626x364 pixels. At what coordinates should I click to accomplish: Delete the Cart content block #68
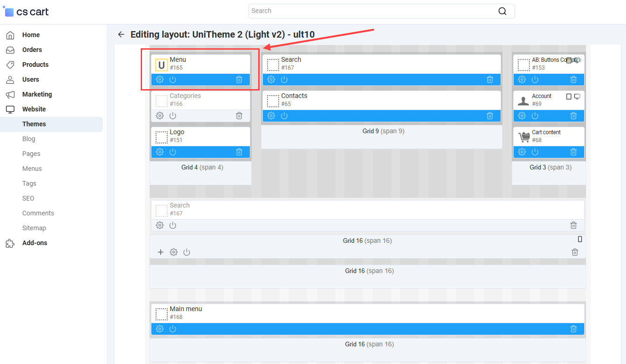point(574,152)
